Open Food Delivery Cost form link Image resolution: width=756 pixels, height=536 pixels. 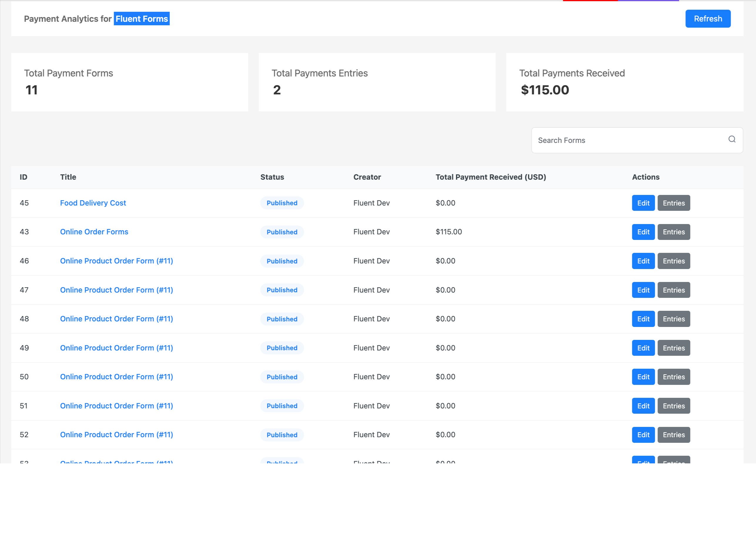point(93,203)
